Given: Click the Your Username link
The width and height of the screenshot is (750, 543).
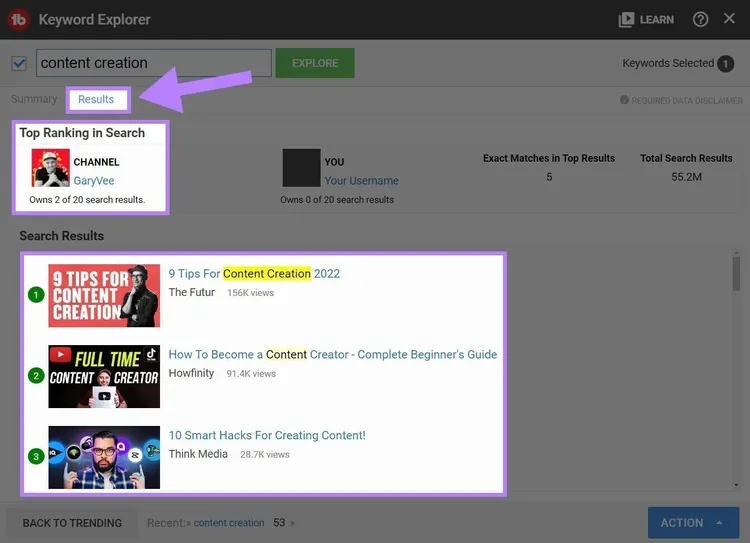Looking at the screenshot, I should pyautogui.click(x=361, y=181).
